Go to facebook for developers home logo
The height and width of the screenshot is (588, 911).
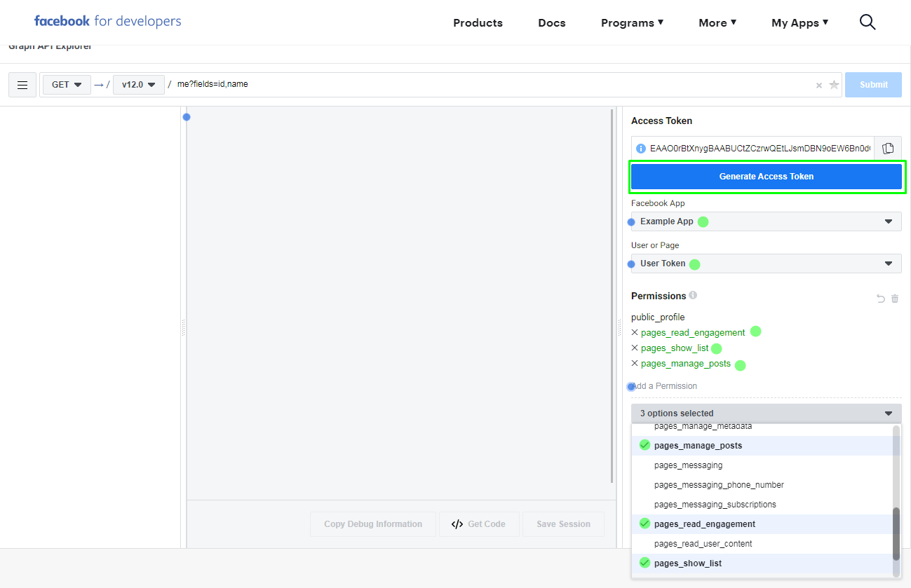coord(107,21)
